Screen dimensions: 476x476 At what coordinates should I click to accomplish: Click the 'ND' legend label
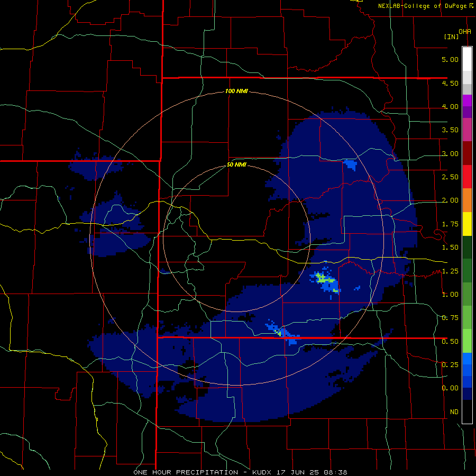pyautogui.click(x=454, y=411)
